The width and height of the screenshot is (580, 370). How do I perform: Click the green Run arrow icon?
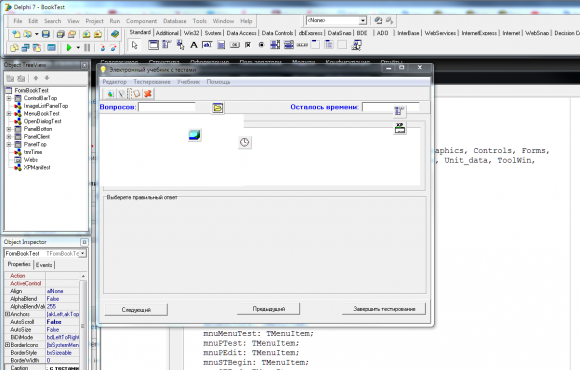[69, 47]
